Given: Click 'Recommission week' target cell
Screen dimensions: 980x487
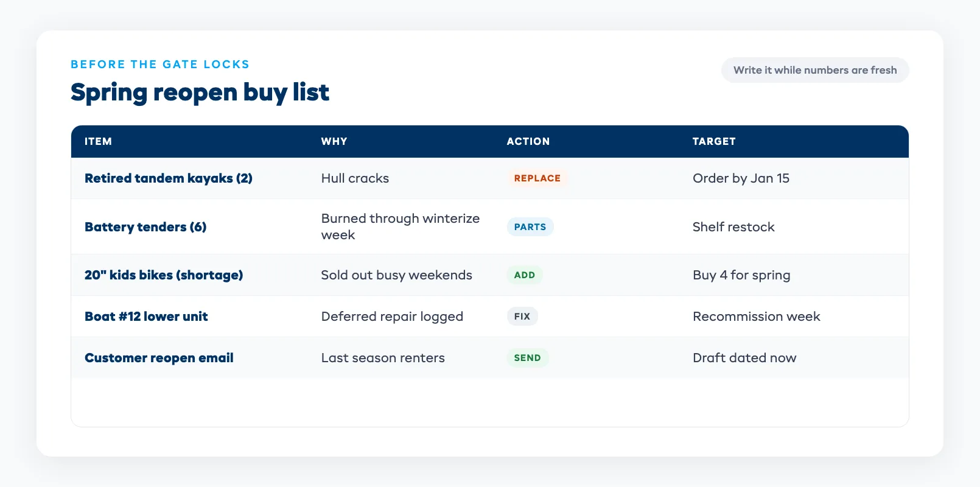Looking at the screenshot, I should [x=757, y=317].
